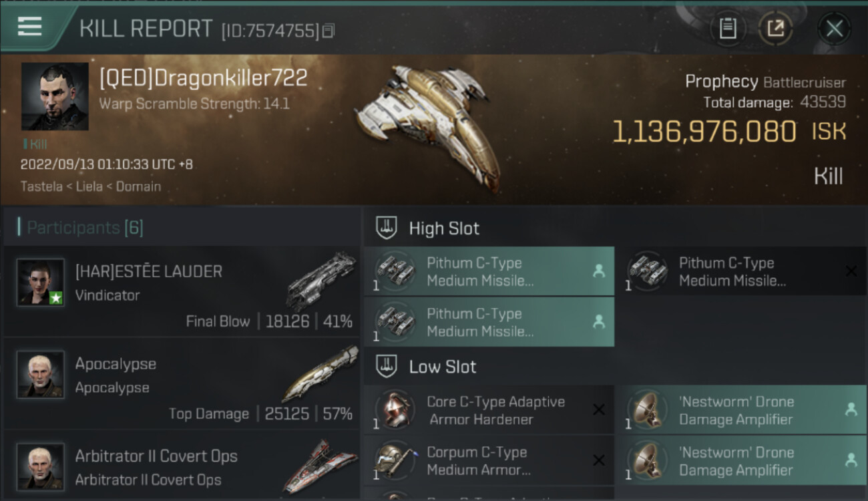Click the Core C-Type Adaptive Armor Hardener
This screenshot has width=868, height=501.
pyautogui.click(x=488, y=411)
